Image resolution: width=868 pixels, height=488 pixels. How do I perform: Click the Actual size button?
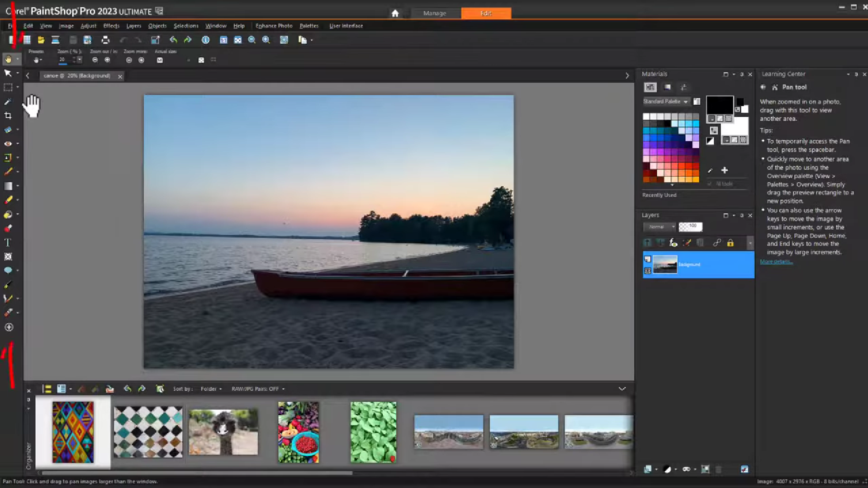point(160,60)
